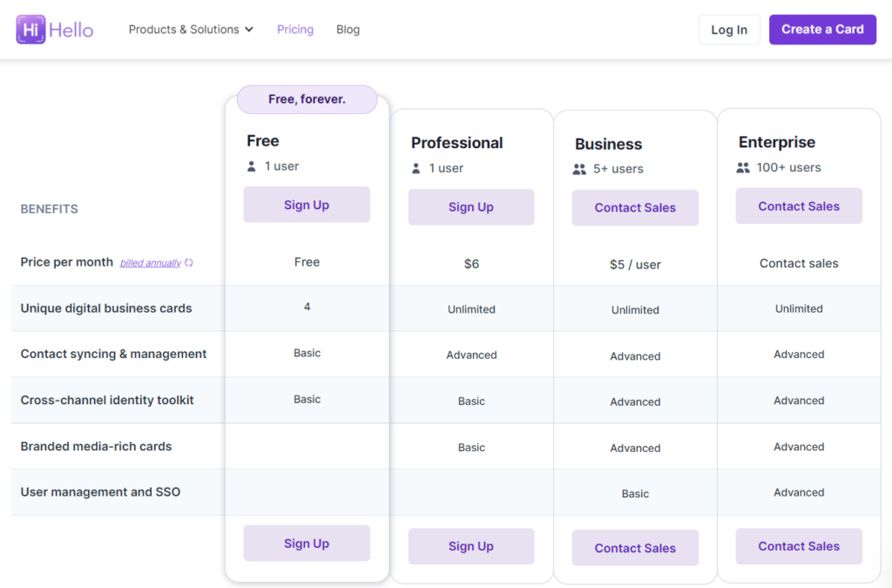Sign Up for Professional plan at top
The image size is (892, 588).
point(471,207)
